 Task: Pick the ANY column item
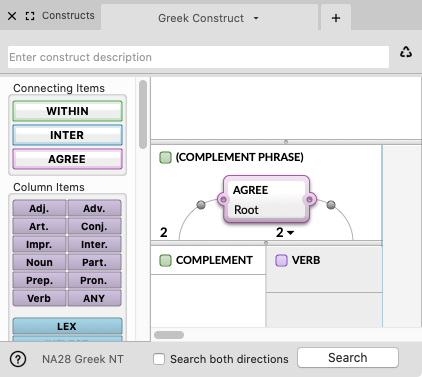[x=94, y=298]
